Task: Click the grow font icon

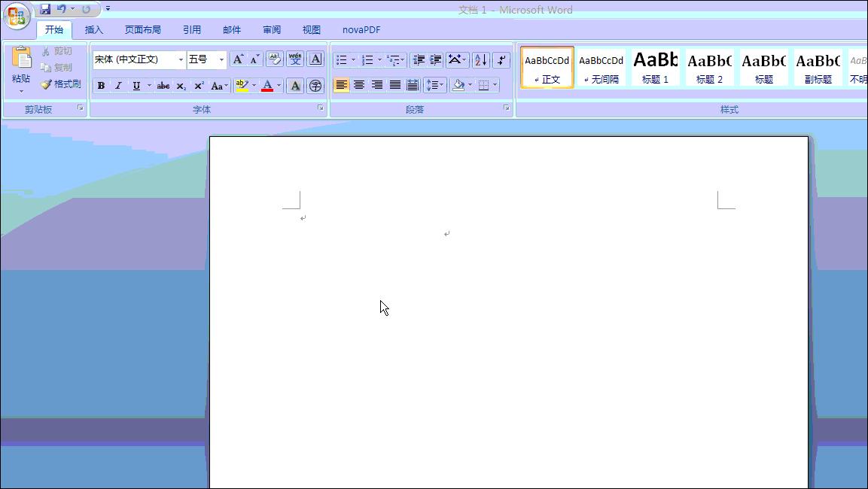Action: pos(238,59)
